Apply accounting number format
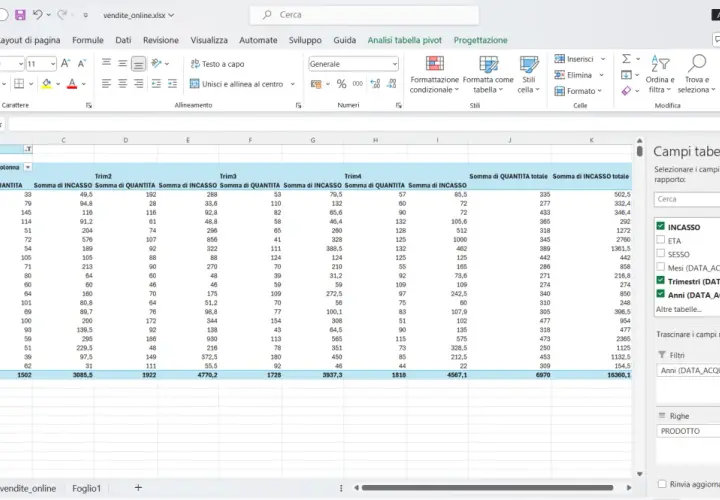 [x=316, y=84]
